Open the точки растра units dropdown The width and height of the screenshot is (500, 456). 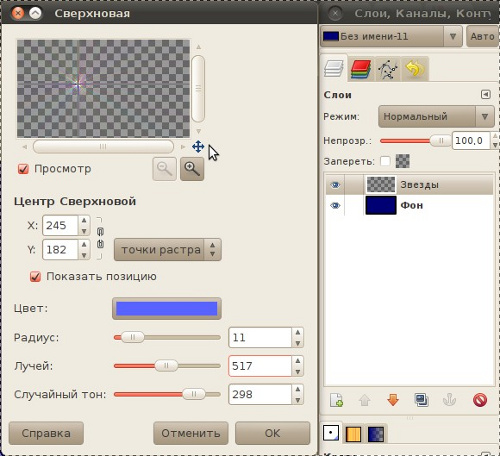(x=168, y=250)
